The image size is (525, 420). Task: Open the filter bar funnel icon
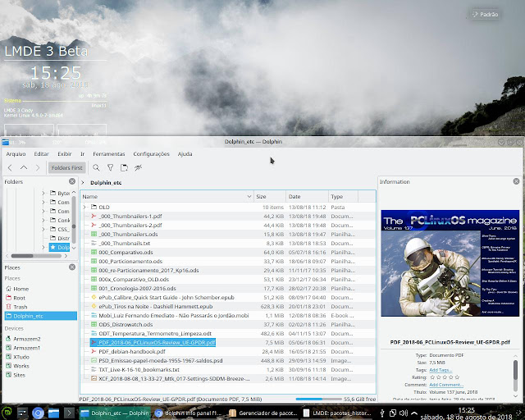110,168
